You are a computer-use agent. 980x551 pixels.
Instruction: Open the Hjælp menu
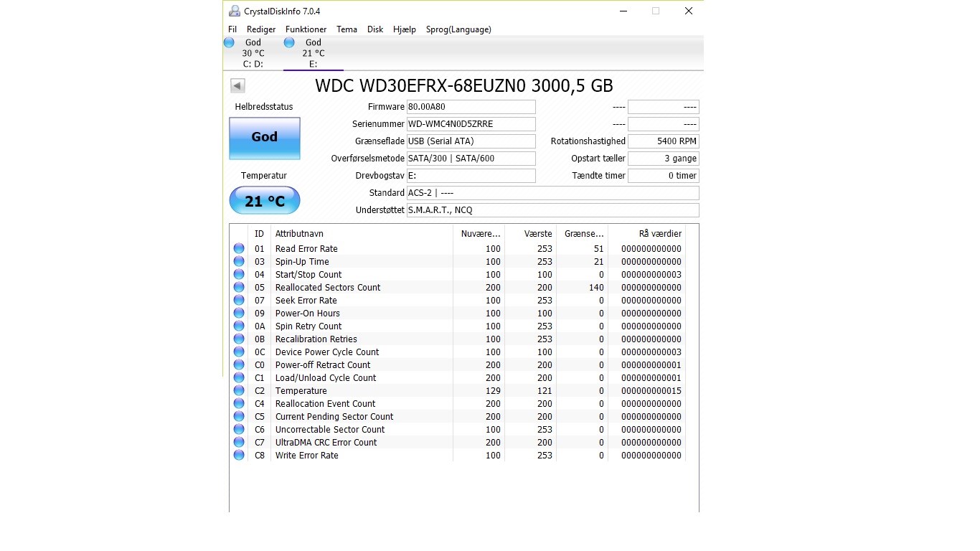(405, 29)
